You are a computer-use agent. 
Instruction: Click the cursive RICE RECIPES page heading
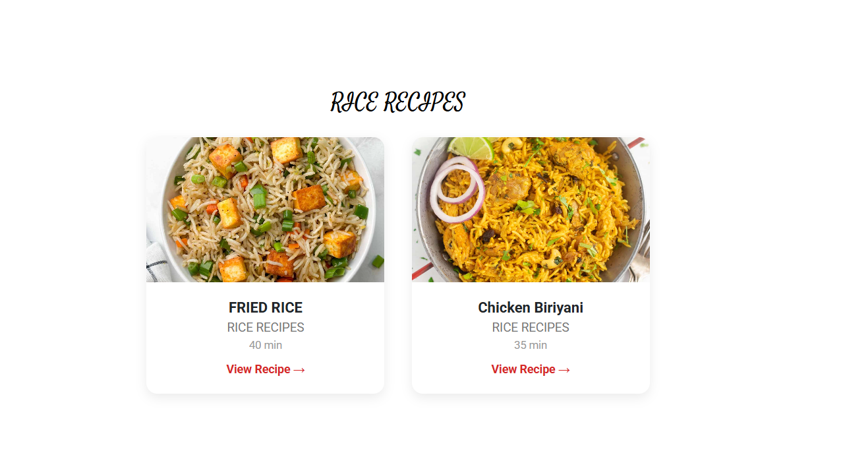click(x=397, y=102)
